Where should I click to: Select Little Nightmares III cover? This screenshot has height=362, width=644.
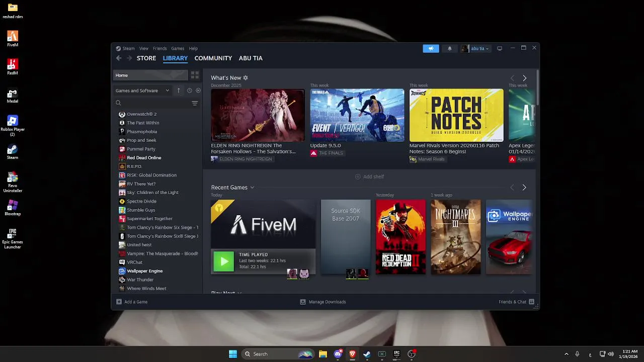coord(456,237)
